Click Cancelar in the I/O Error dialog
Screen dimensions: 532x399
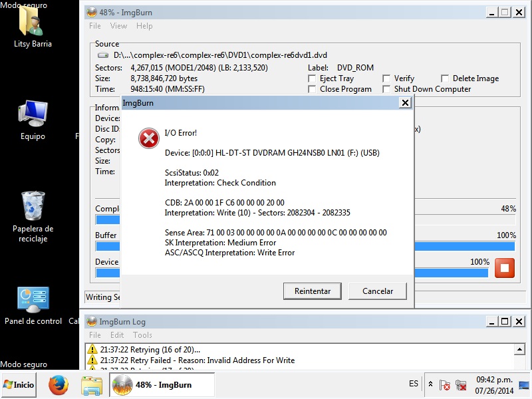(377, 291)
